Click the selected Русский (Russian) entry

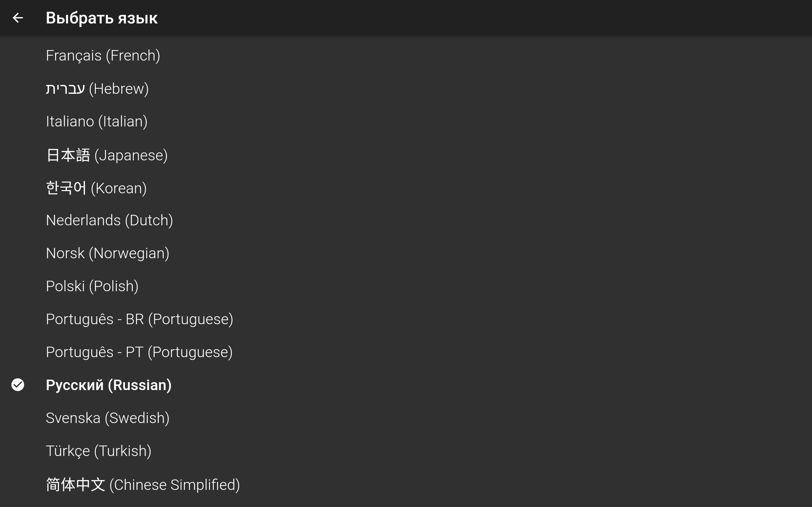(109, 385)
